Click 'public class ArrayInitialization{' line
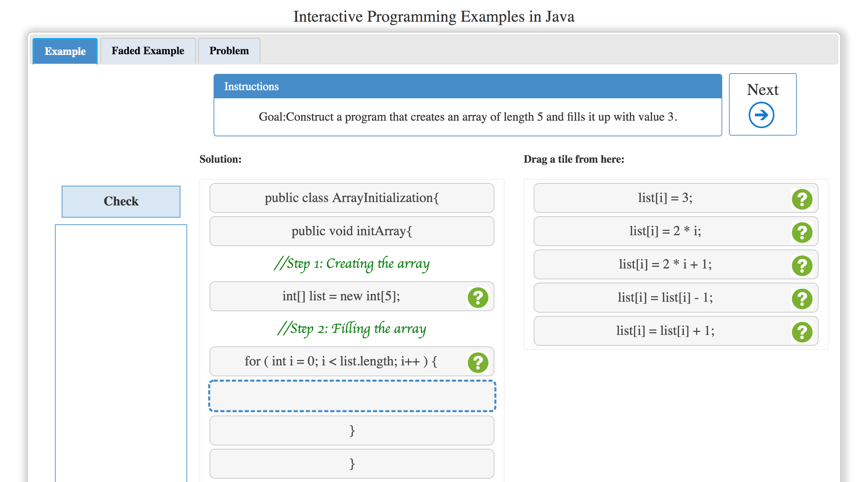 pyautogui.click(x=352, y=198)
